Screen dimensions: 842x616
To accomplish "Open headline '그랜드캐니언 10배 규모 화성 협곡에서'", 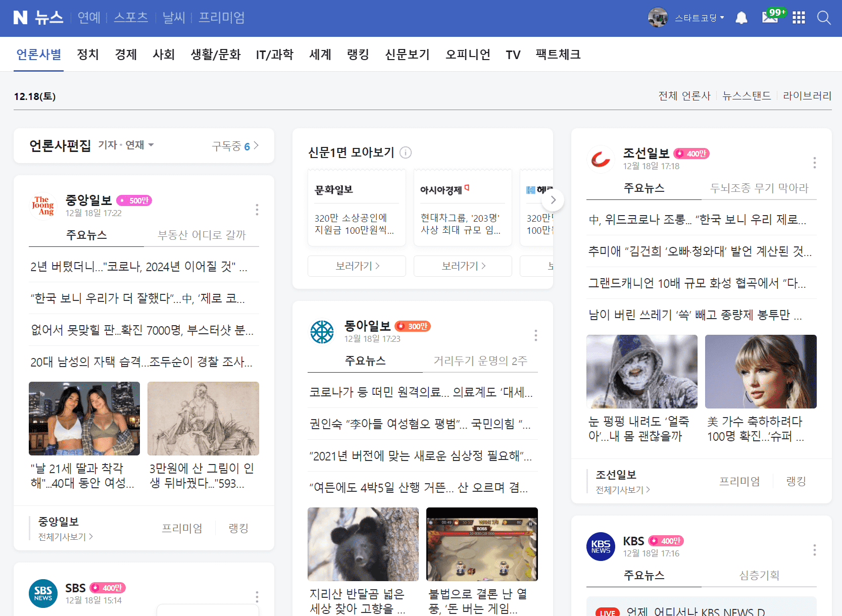I will coord(697,283).
